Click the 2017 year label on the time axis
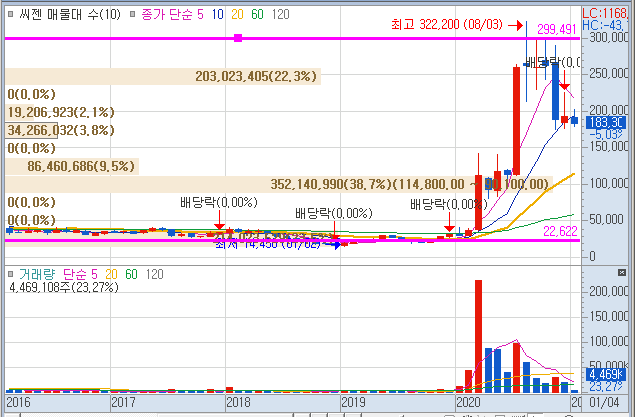This screenshot has width=635, height=417. [x=124, y=402]
